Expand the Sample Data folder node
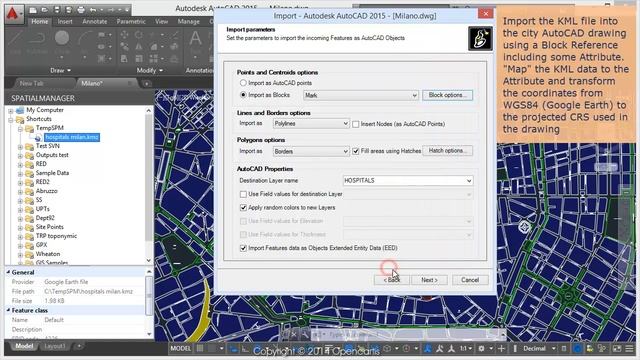Screen dimensions: 640x360 20,173
